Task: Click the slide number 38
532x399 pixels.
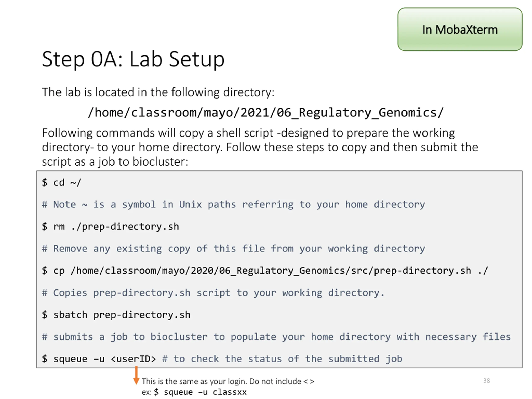Action: coord(486,381)
